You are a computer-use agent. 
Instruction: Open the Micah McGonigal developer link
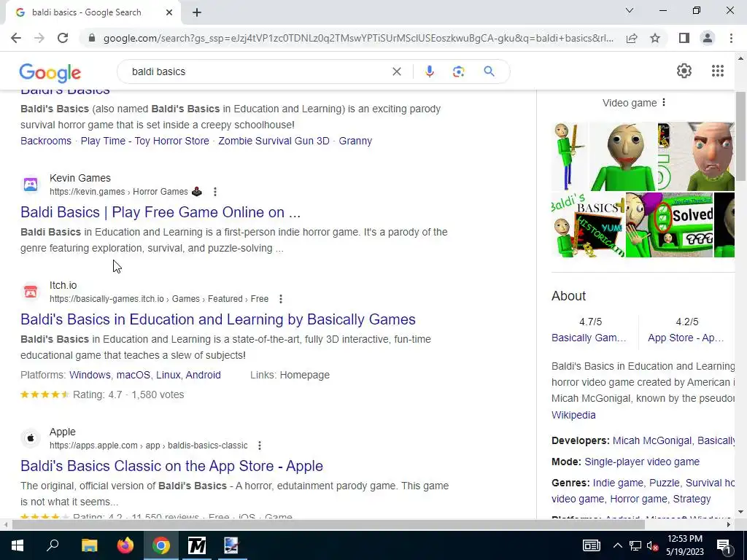[x=651, y=440]
